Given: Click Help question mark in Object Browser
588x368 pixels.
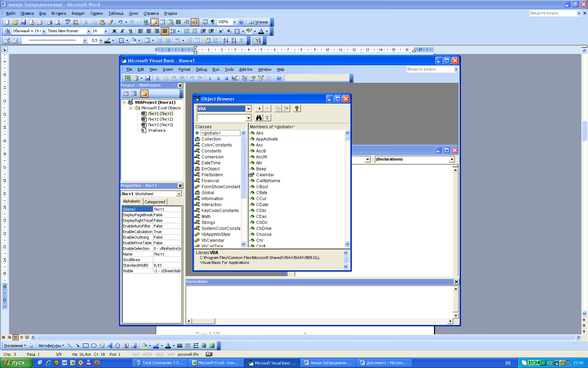Looking at the screenshot, I should pyautogui.click(x=297, y=109).
